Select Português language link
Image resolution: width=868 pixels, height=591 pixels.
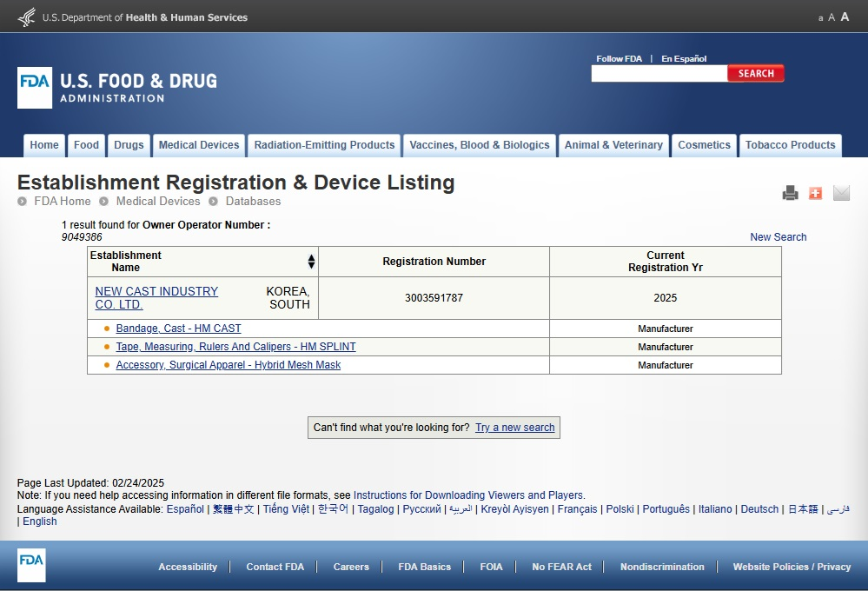666,509
